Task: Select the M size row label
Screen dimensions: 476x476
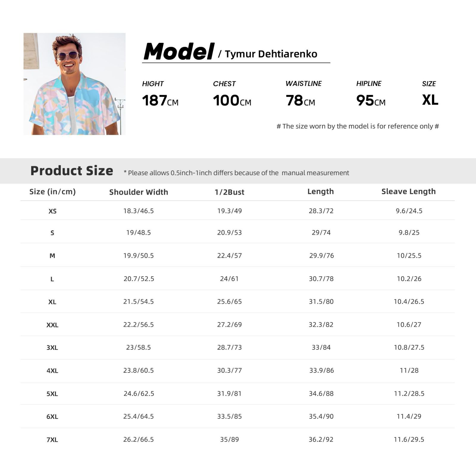Action: coord(52,256)
